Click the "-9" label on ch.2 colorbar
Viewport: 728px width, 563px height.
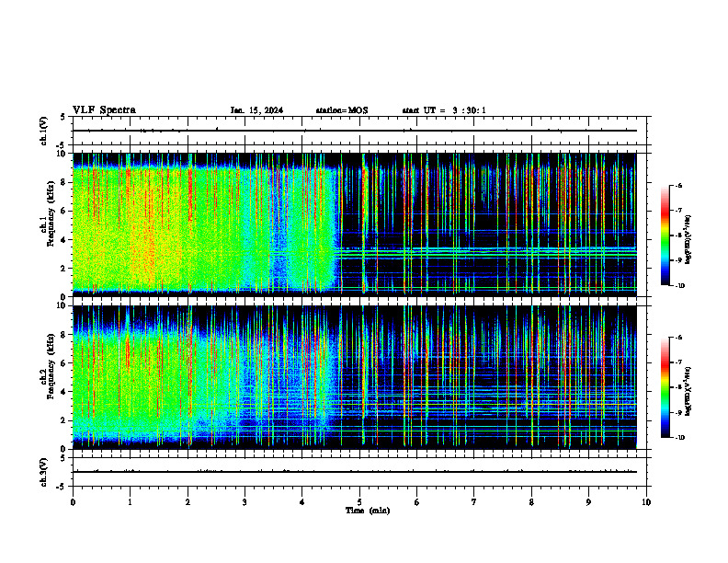tap(678, 412)
